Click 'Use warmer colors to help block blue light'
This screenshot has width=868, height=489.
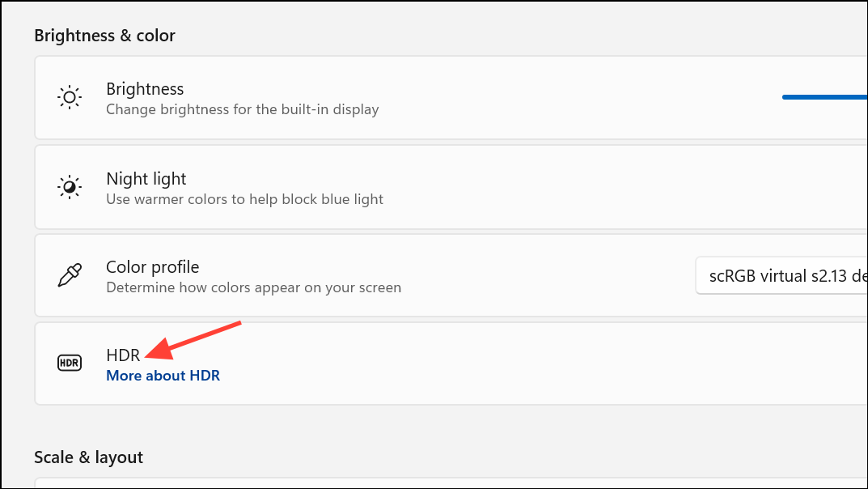tap(244, 199)
